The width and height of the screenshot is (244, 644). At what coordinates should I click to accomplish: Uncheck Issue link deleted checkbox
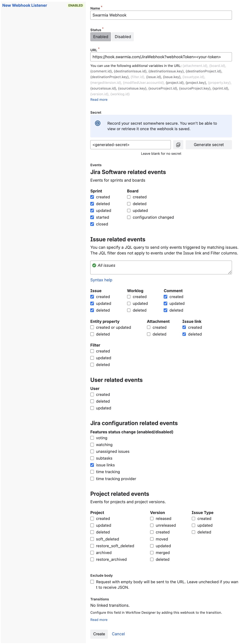point(184,334)
